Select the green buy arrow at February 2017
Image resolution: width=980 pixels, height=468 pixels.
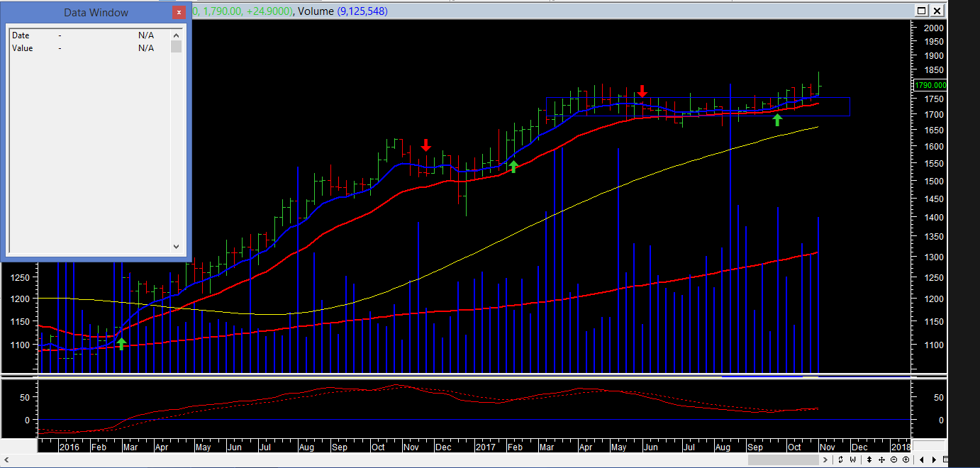click(513, 167)
